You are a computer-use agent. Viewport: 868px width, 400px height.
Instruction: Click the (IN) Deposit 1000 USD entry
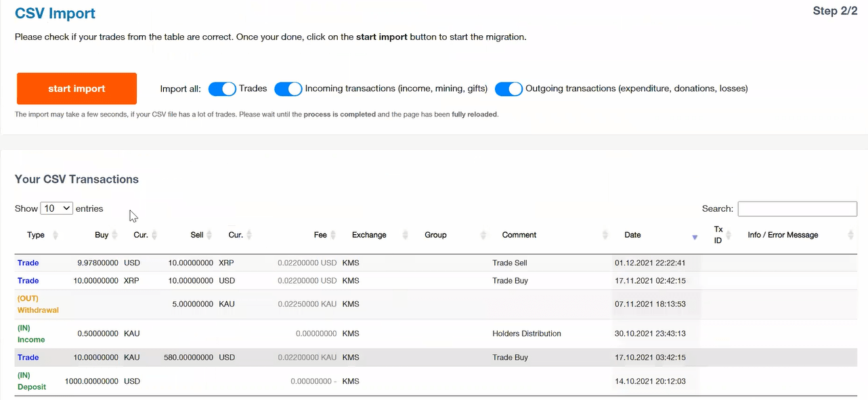pos(32,381)
